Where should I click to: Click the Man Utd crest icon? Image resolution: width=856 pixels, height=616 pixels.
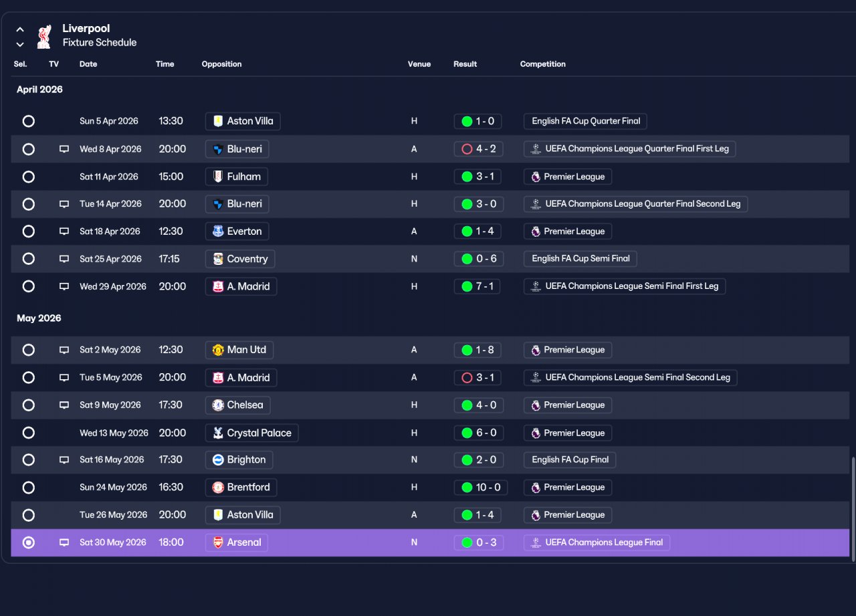pos(218,350)
